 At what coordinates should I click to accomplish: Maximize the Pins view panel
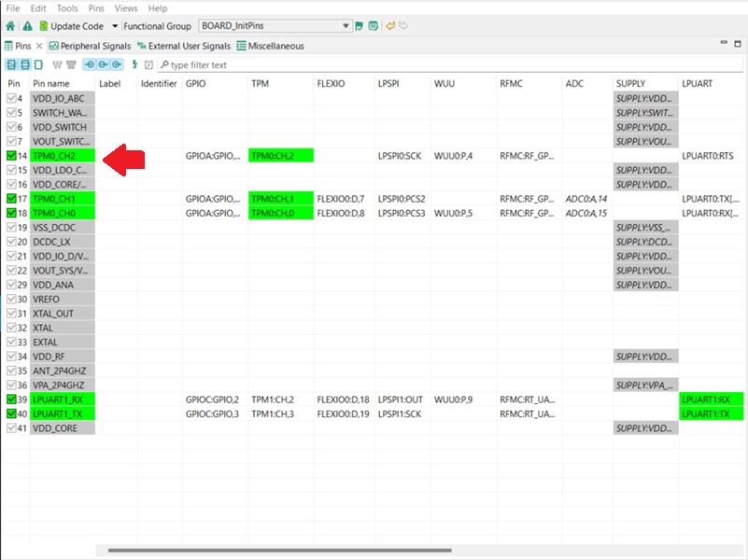[738, 44]
